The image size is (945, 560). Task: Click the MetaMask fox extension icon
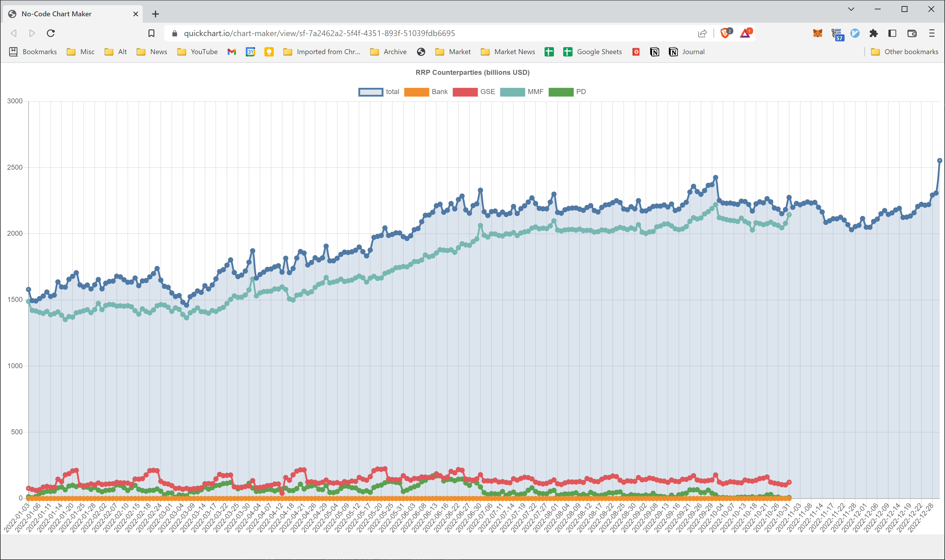pyautogui.click(x=817, y=33)
